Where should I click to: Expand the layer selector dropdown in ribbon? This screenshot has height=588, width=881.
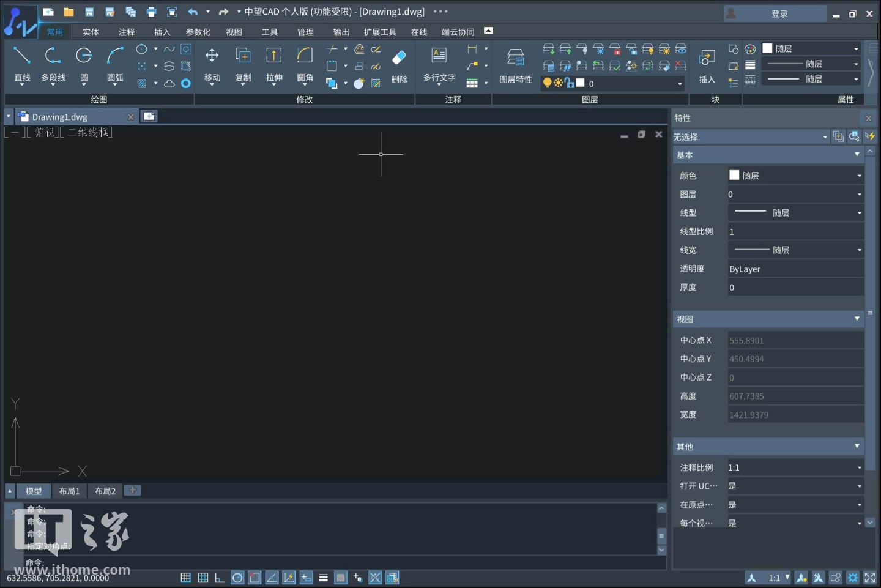(x=679, y=84)
